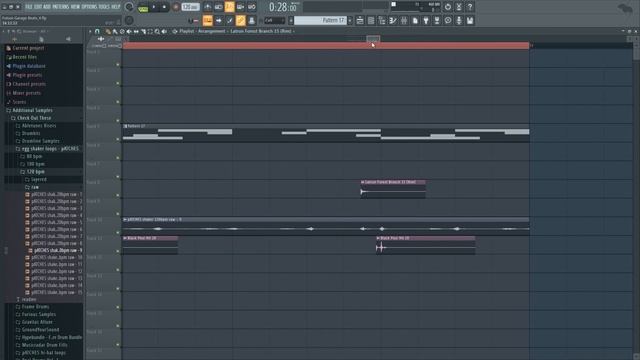This screenshot has width=640, height=360.
Task: Open the EDIT menu
Action: tap(38, 7)
